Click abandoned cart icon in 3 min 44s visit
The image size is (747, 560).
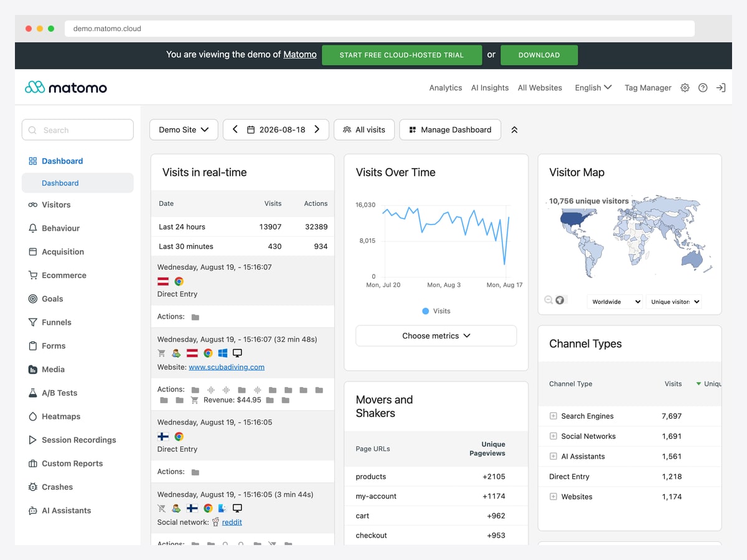point(161,508)
